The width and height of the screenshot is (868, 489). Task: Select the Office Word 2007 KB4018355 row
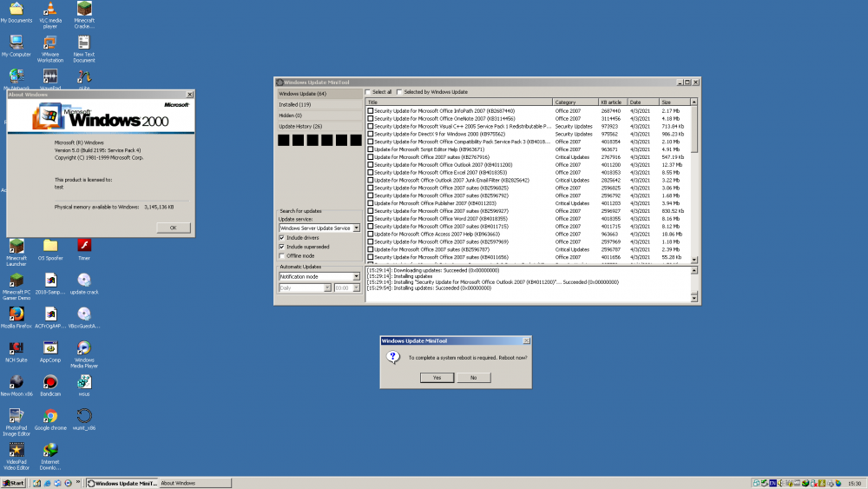[528, 219]
